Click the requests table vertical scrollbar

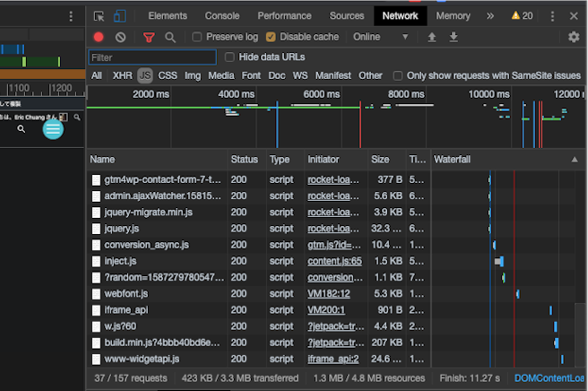click(579, 335)
